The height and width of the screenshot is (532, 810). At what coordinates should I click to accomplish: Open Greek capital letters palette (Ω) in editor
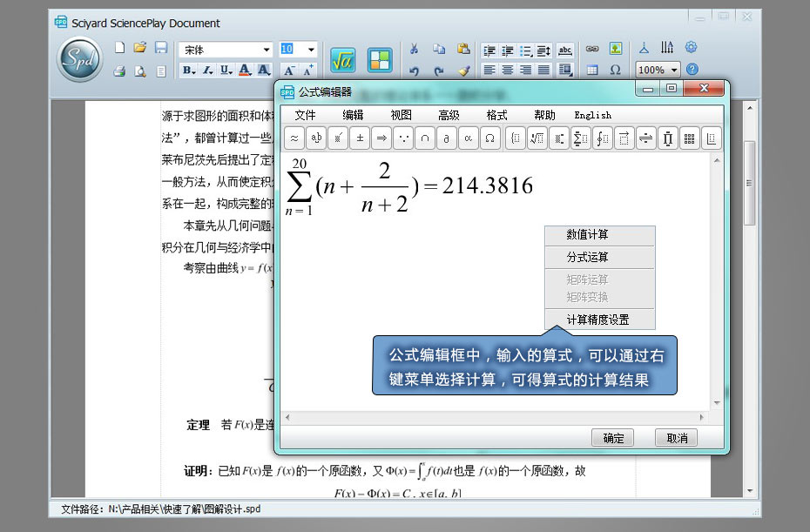(489, 138)
